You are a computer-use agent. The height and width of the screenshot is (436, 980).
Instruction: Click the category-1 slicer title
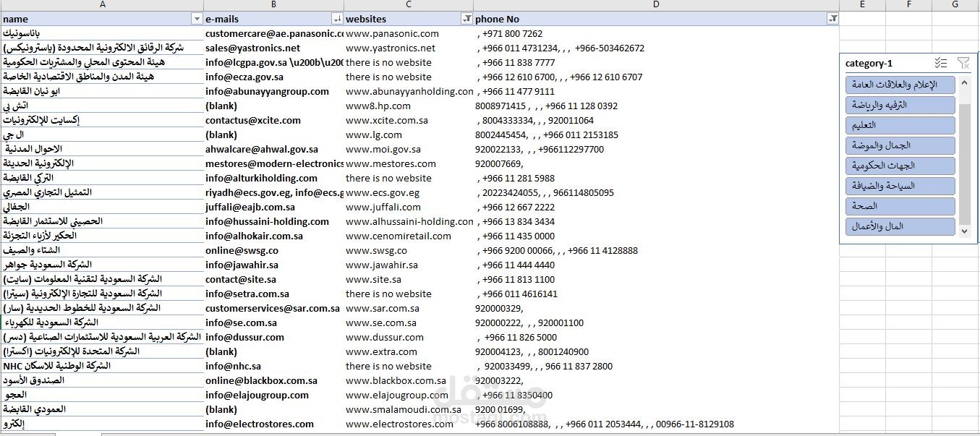[x=869, y=64]
